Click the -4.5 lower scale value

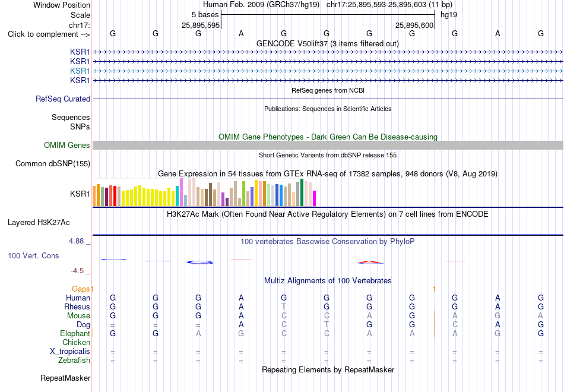coord(77,271)
